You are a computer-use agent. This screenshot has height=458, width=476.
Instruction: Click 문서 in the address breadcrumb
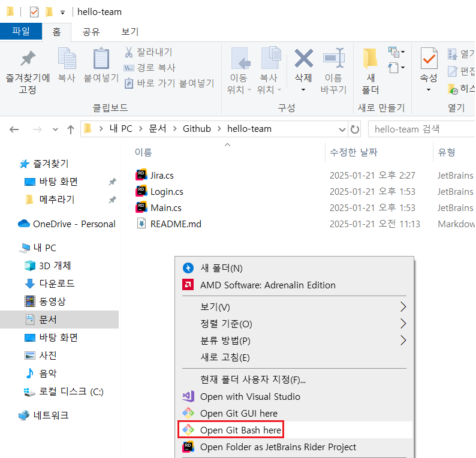click(x=158, y=129)
